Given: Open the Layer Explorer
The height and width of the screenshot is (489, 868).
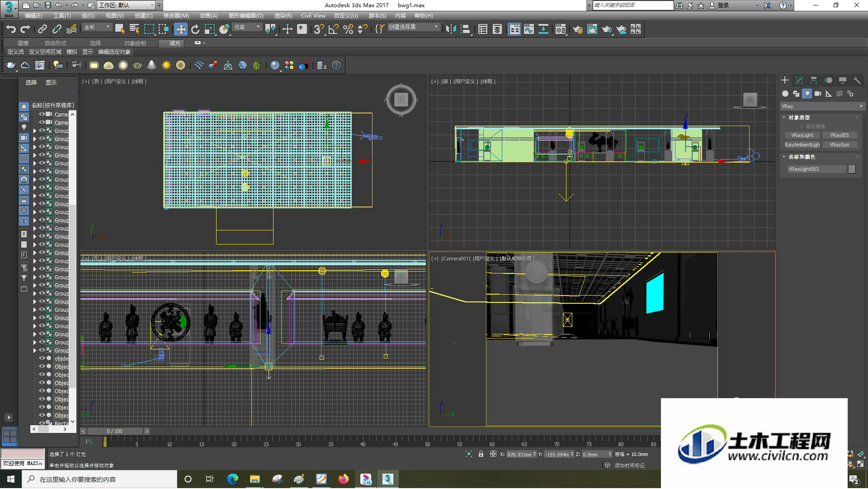Looking at the screenshot, I should 497,29.
